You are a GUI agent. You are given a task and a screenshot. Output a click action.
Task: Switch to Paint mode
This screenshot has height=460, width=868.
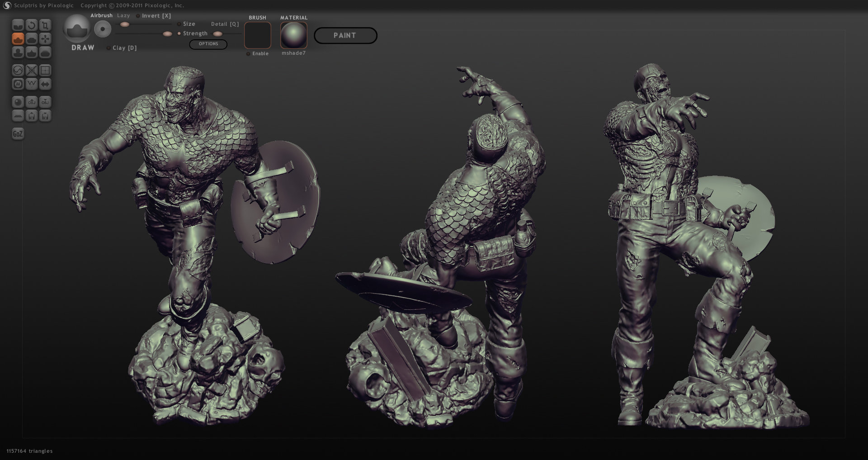[x=345, y=36]
